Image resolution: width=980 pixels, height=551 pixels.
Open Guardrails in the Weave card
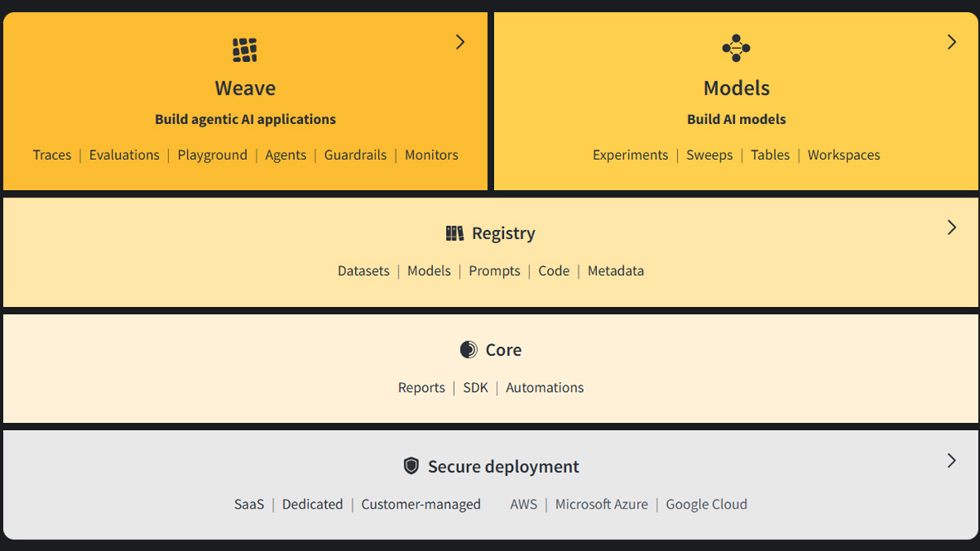[x=355, y=155]
